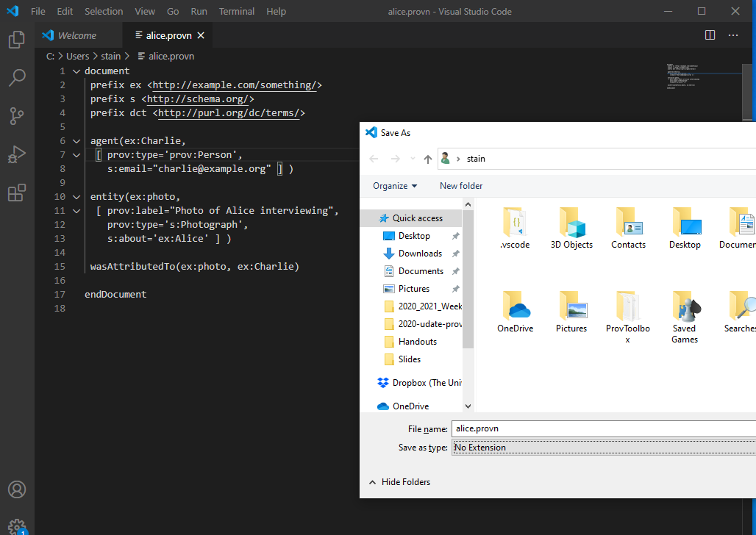Open the ProvToolbox folder

pos(628,317)
